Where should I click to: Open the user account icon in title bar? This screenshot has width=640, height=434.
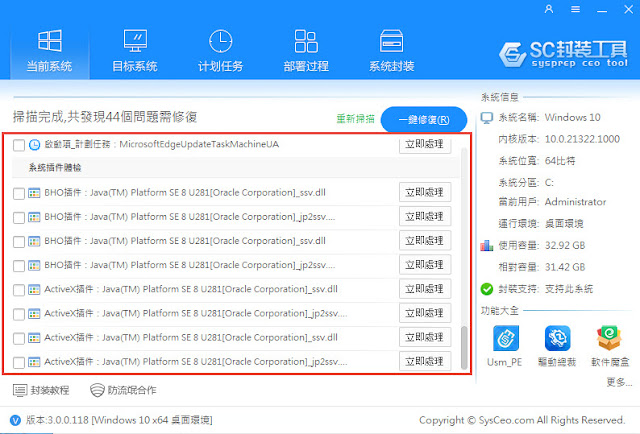point(549,9)
